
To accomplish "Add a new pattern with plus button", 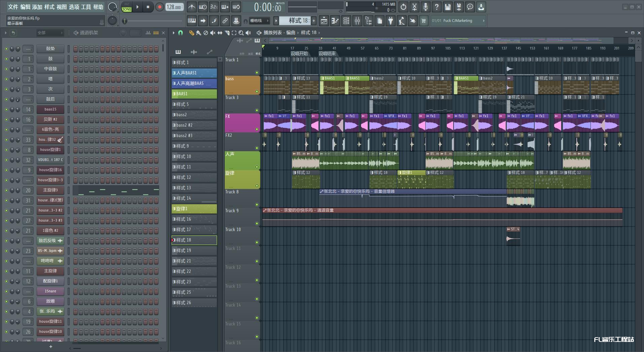I will pos(314,21).
